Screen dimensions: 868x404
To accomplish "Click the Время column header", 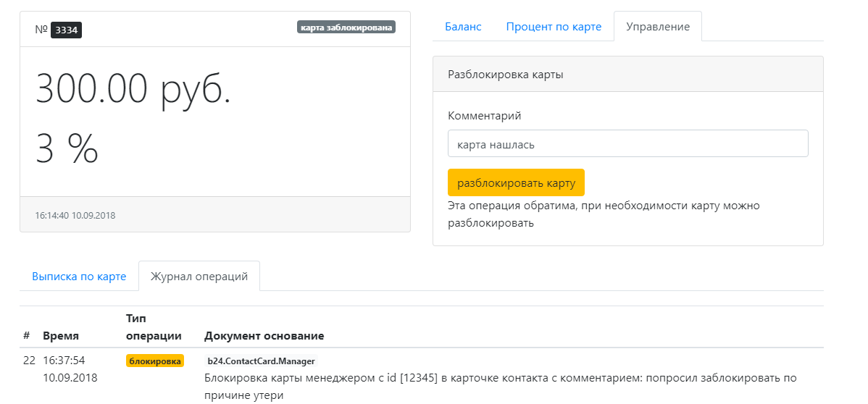I will click(x=61, y=336).
